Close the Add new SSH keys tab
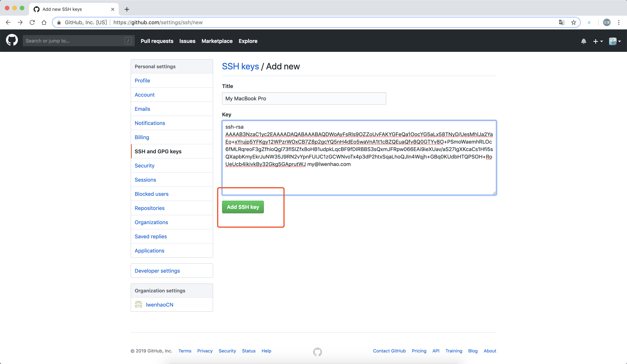This screenshot has width=627, height=364. pyautogui.click(x=113, y=9)
